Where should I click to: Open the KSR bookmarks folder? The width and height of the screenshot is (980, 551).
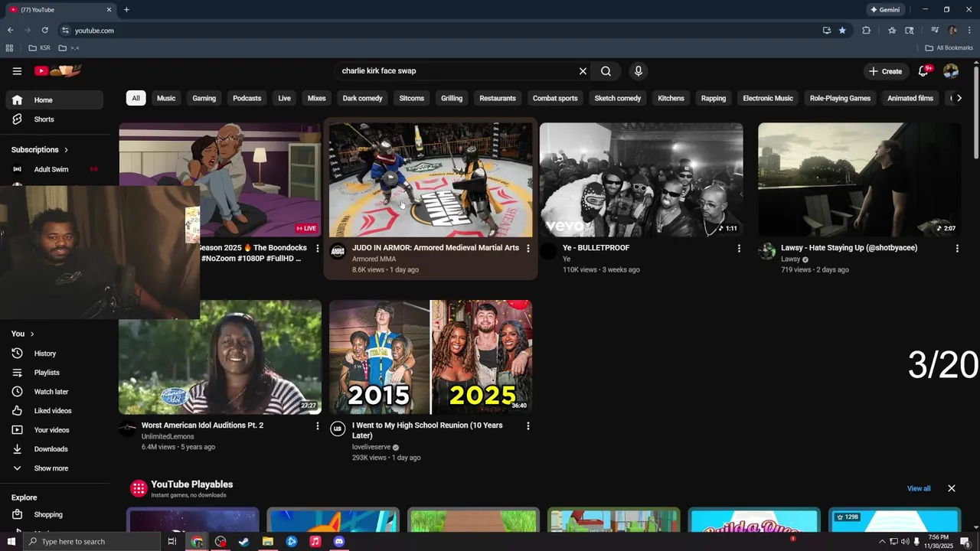pyautogui.click(x=40, y=48)
